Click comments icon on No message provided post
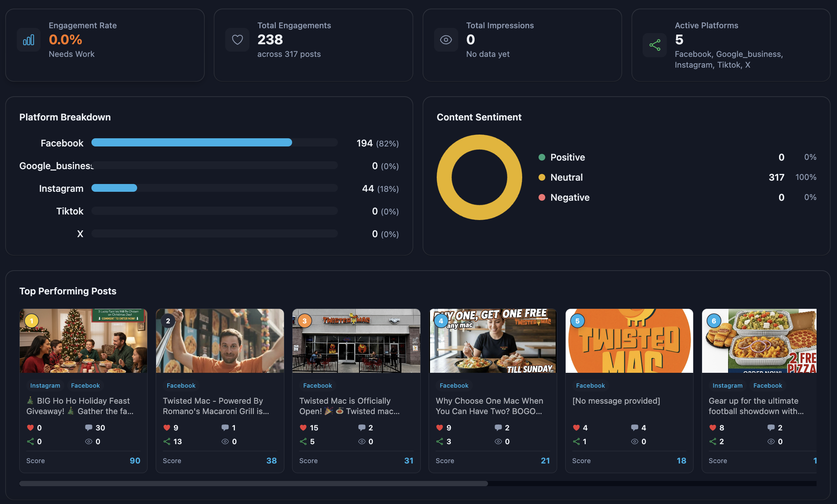This screenshot has width=837, height=504. [634, 428]
